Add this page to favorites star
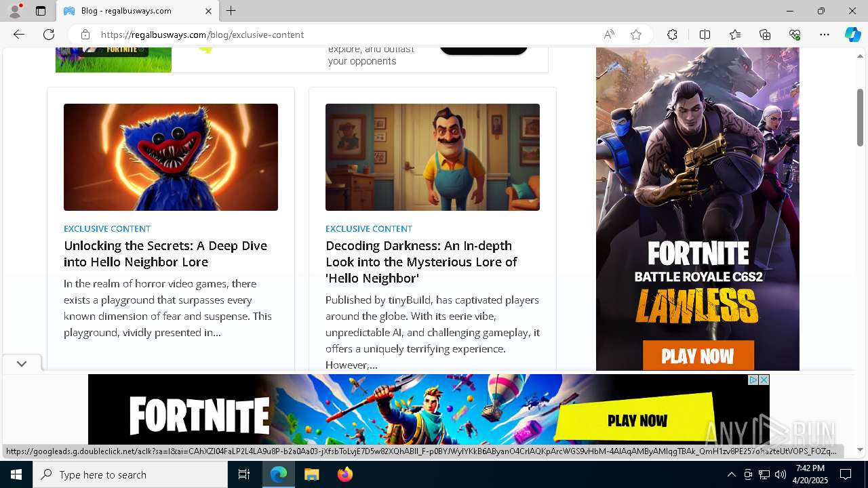 [636, 35]
